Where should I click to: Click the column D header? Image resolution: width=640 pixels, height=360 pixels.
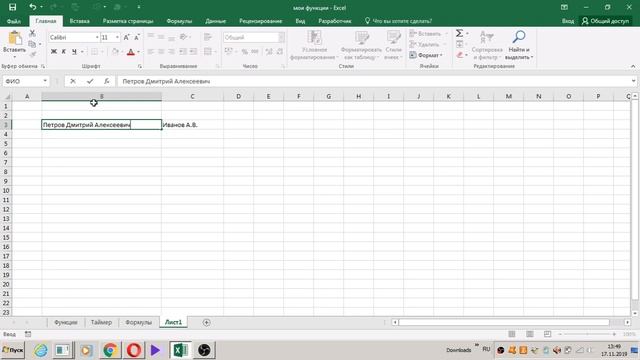pos(238,96)
